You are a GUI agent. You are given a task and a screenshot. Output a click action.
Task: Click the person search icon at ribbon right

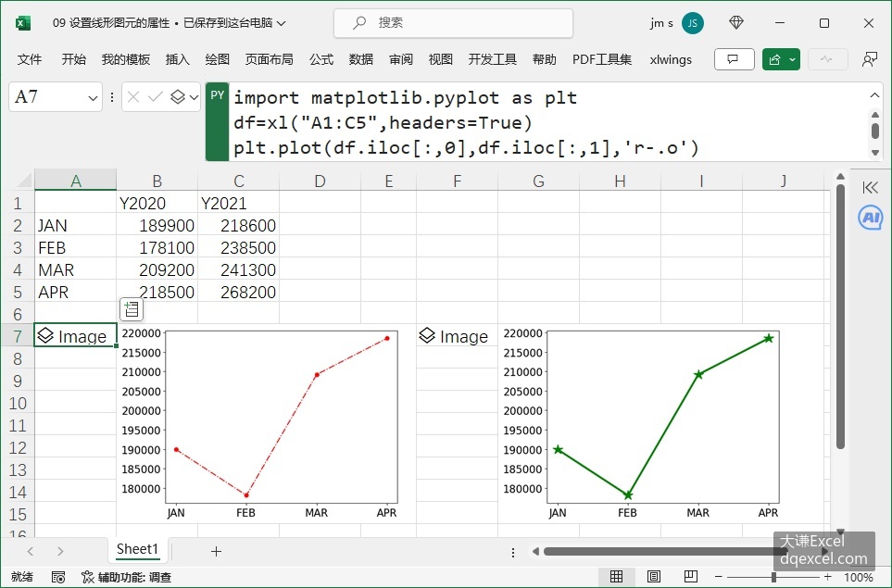(869, 59)
